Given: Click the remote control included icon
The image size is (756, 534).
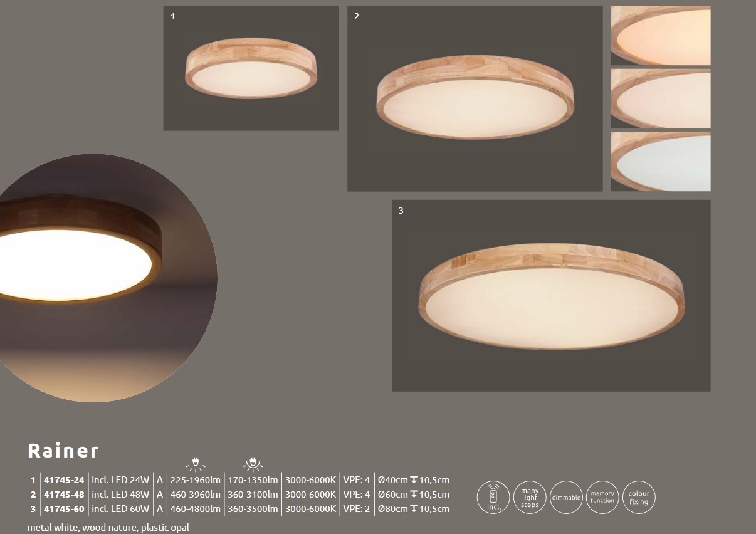Looking at the screenshot, I should point(493,498).
